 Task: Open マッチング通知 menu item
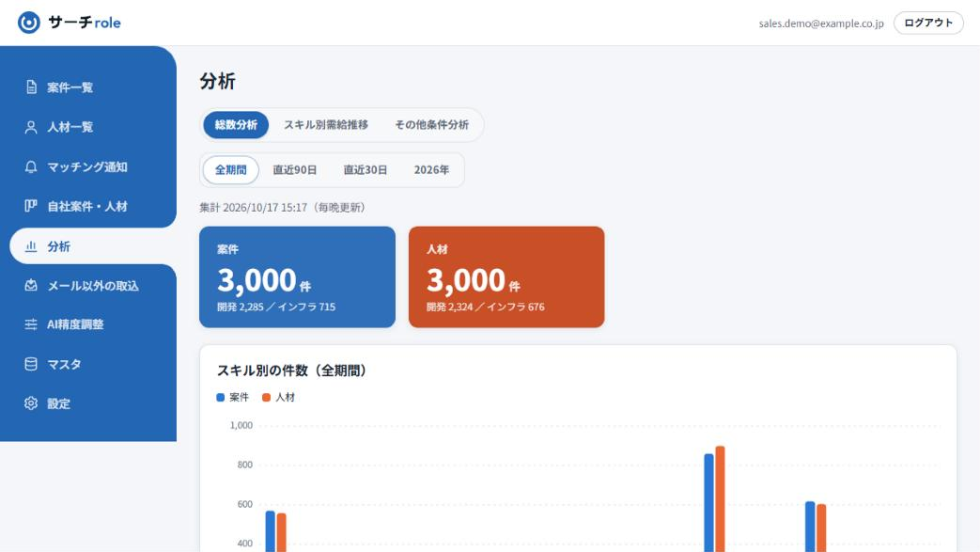[88, 166]
